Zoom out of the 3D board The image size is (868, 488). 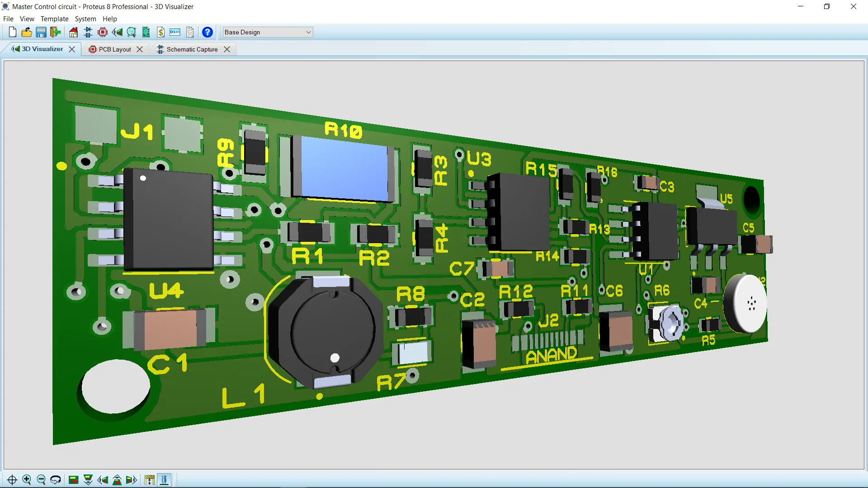(41, 479)
